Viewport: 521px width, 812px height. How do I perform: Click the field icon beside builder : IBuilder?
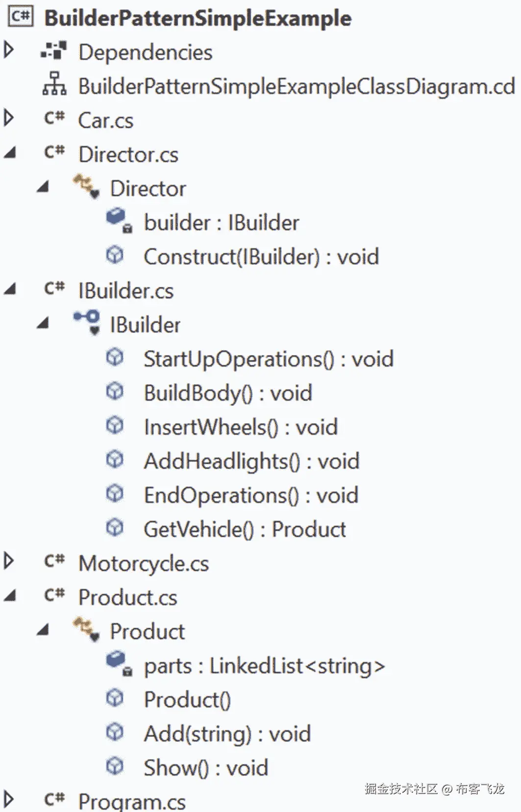coord(116,221)
